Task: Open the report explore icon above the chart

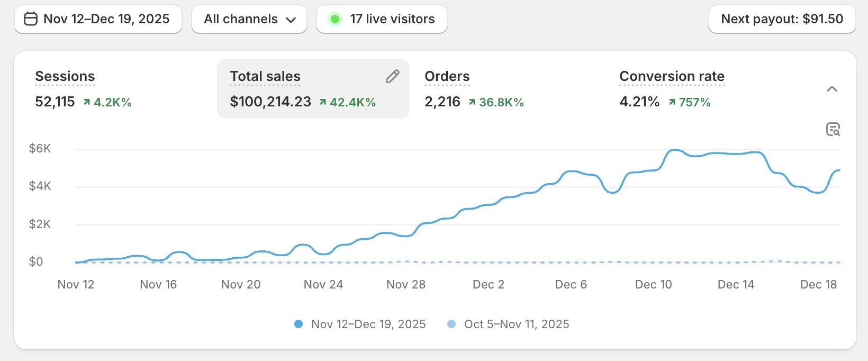Action: coord(833,129)
